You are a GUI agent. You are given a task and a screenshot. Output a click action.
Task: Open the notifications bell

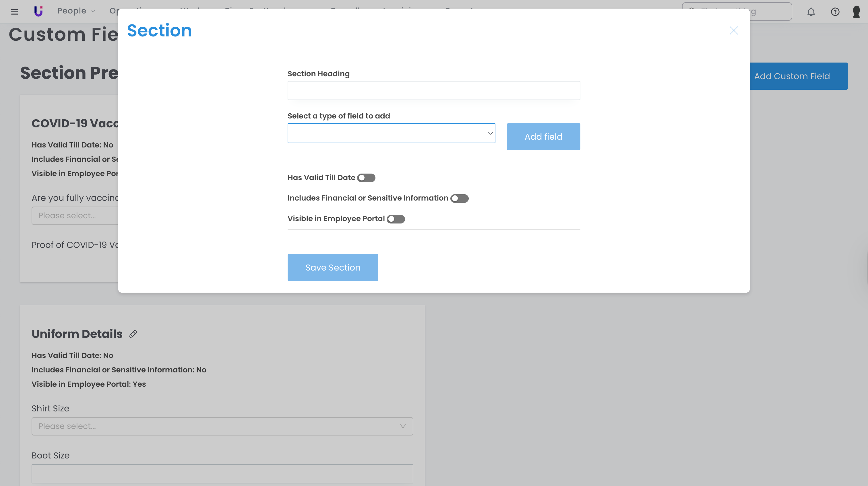[811, 12]
